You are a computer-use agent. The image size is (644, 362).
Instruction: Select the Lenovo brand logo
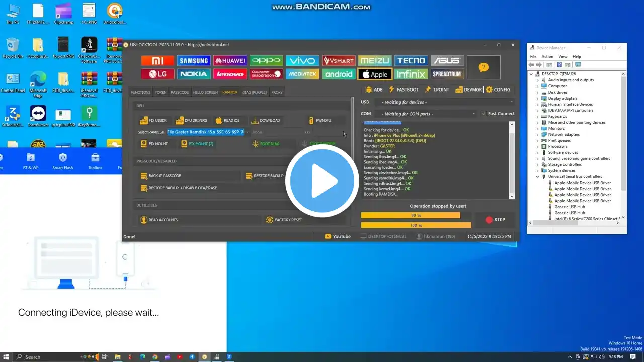(x=230, y=74)
